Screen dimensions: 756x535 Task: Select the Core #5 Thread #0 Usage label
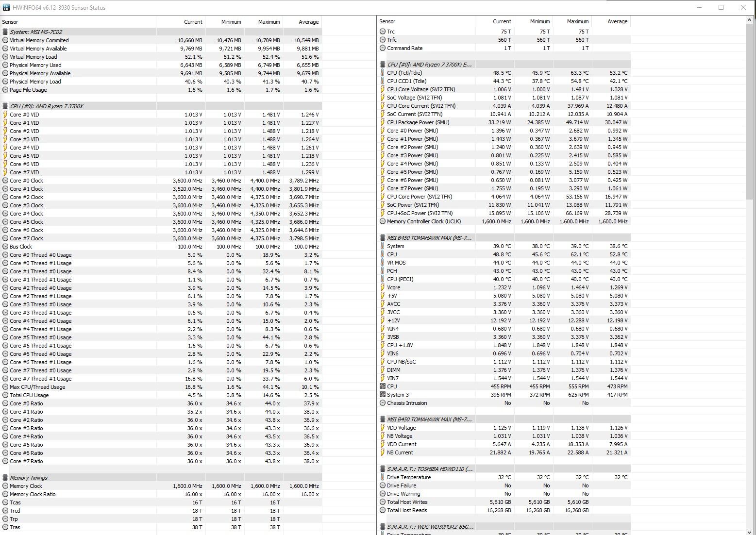[x=41, y=337]
